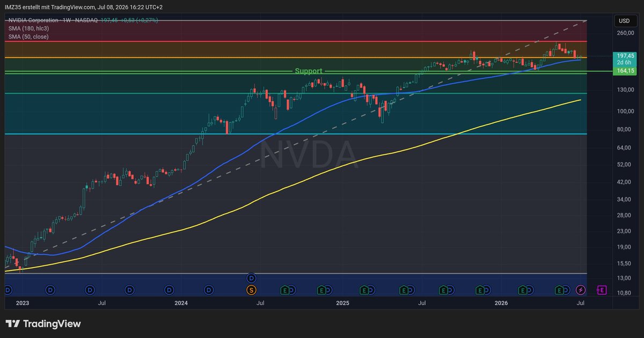The image size is (644, 338).
Task: Click the current price label 197,45
Action: click(626, 55)
